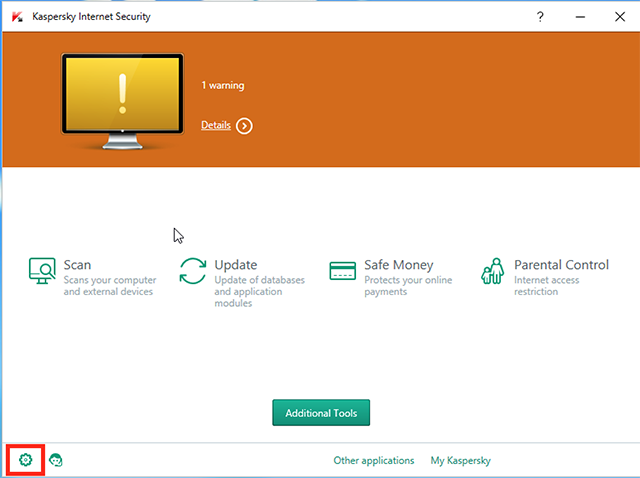Select the Scan title text
This screenshot has width=640, height=478.
[x=77, y=265]
